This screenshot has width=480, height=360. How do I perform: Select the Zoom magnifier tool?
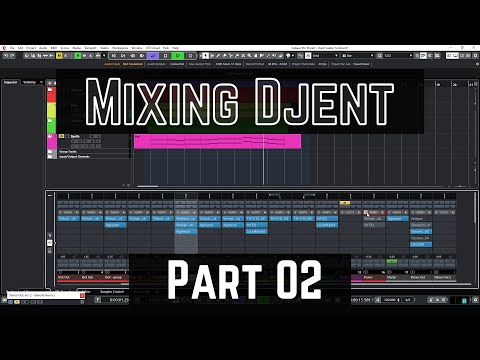[x=249, y=56]
